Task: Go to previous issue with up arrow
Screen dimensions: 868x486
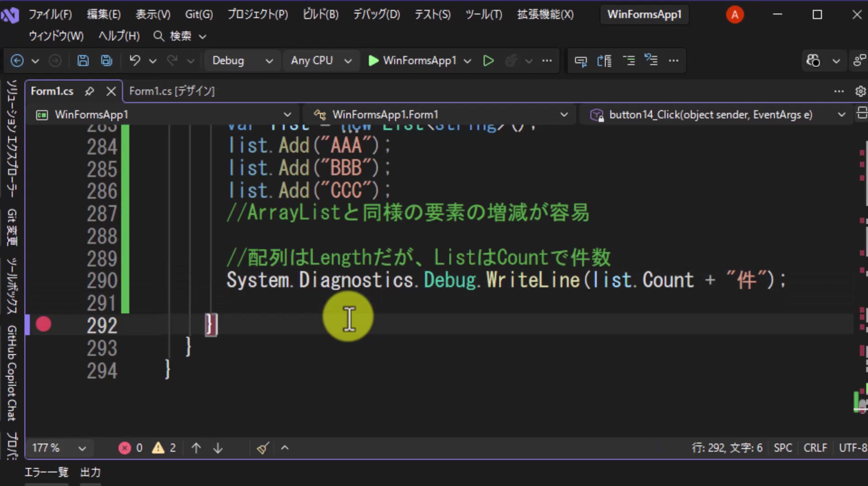Action: [196, 448]
